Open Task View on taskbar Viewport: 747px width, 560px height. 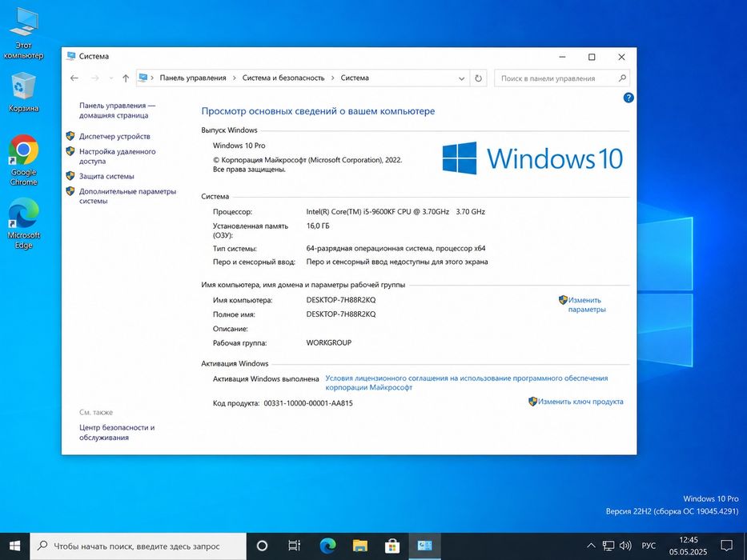click(295, 546)
